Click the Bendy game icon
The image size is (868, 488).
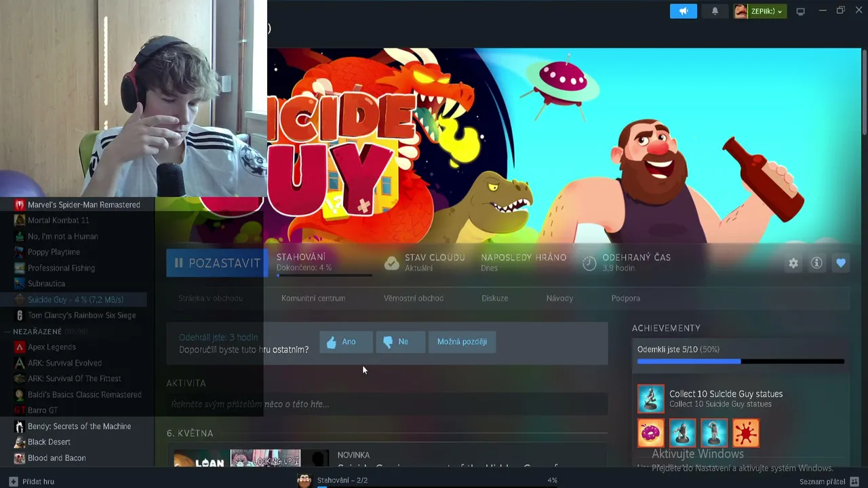pos(20,426)
